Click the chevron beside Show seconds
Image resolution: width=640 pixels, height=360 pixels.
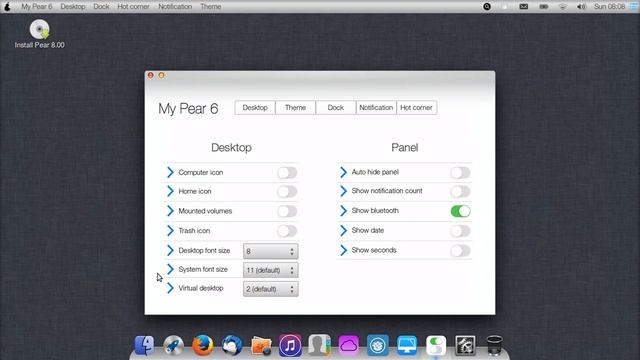click(x=343, y=250)
